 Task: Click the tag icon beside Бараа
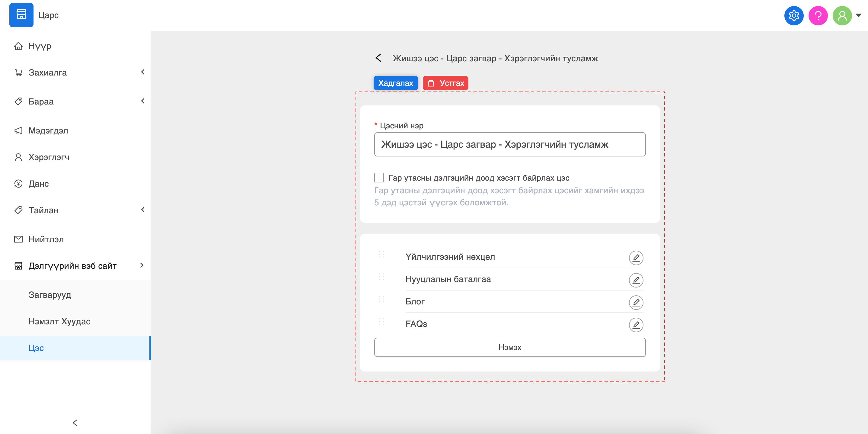18,101
